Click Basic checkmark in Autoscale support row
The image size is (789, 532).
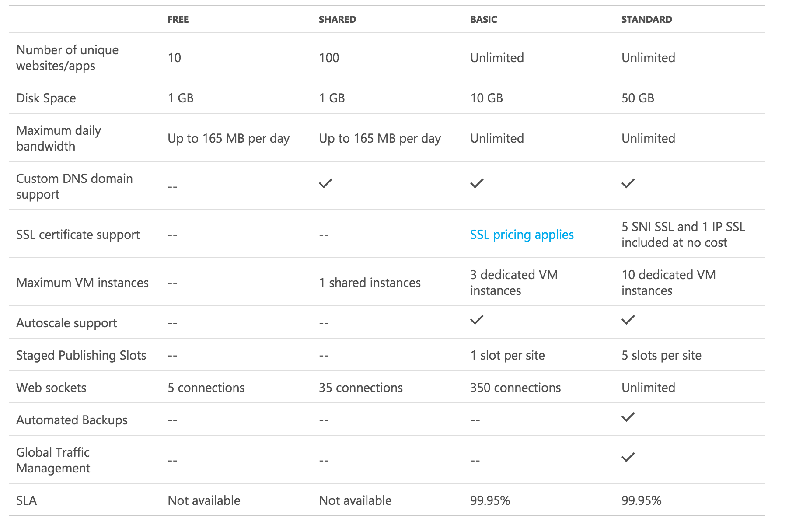477,320
